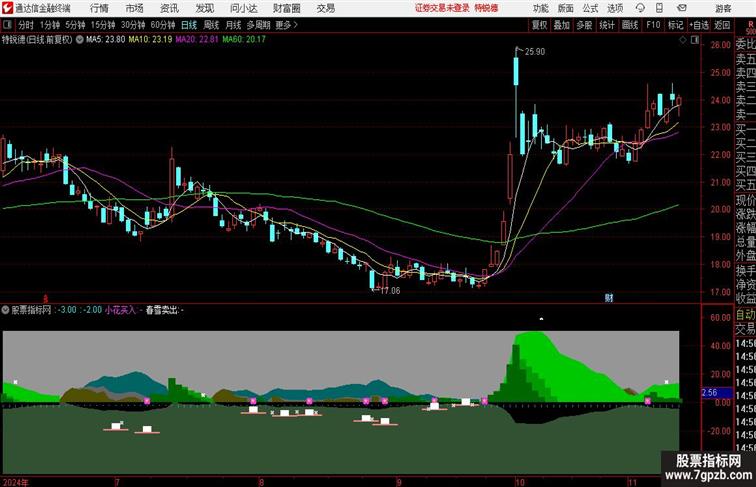756x487 pixels.
Task: Switch to the 60分钟 period tab
Action: pyautogui.click(x=163, y=25)
